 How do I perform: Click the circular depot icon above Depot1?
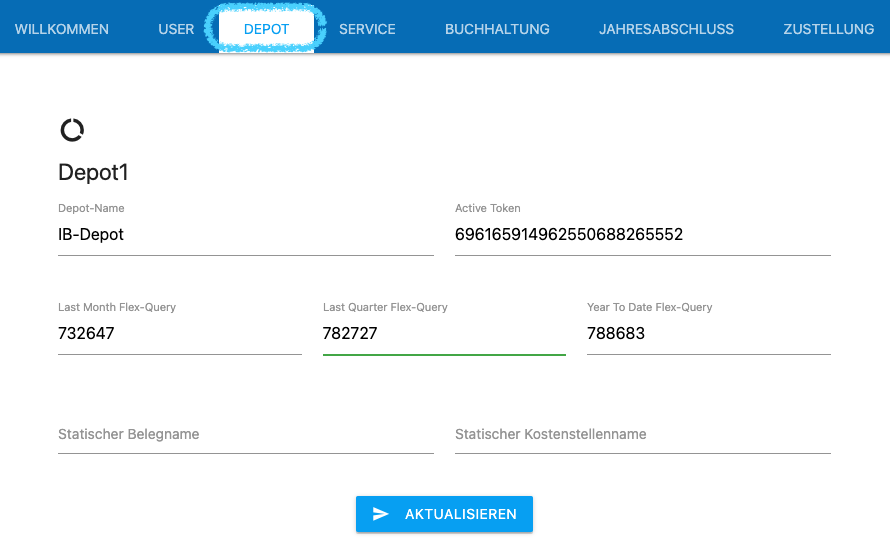click(72, 130)
